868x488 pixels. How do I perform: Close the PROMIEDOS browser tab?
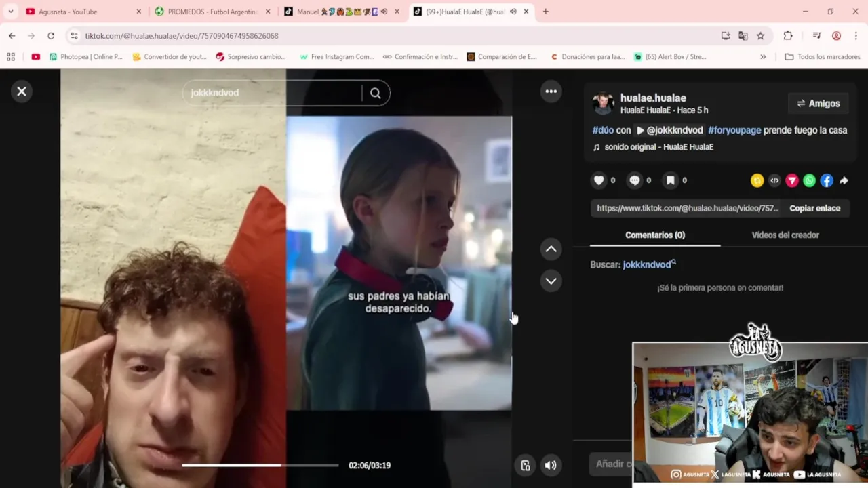click(268, 12)
